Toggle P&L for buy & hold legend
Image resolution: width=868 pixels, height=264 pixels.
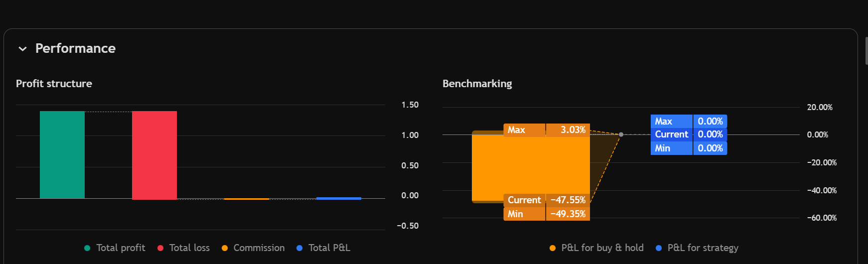click(x=596, y=248)
